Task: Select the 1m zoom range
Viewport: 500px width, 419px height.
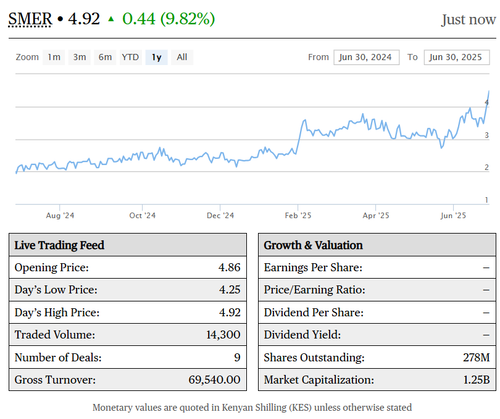Action: coord(54,57)
